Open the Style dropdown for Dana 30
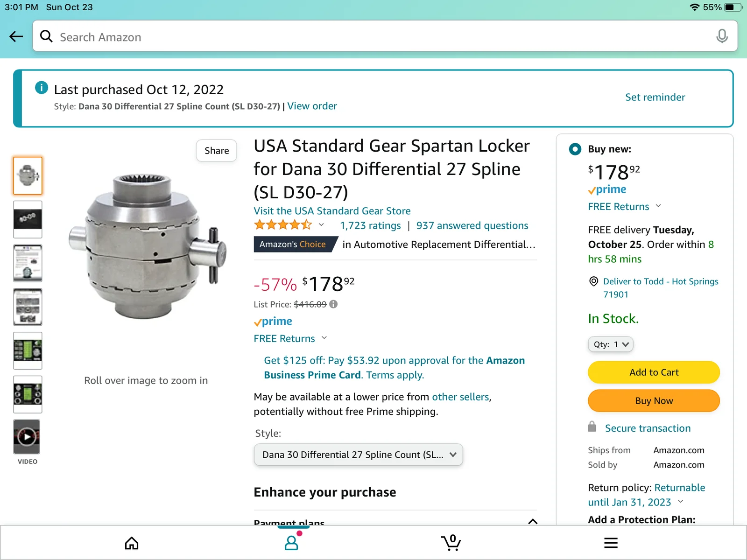Screen dimensions: 747x560 pyautogui.click(x=358, y=455)
